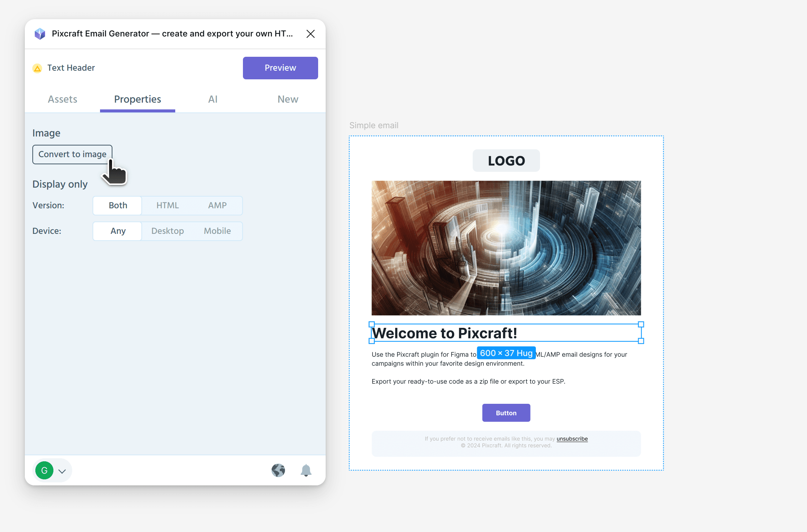
Task: Click Convert to image button
Action: tap(72, 155)
